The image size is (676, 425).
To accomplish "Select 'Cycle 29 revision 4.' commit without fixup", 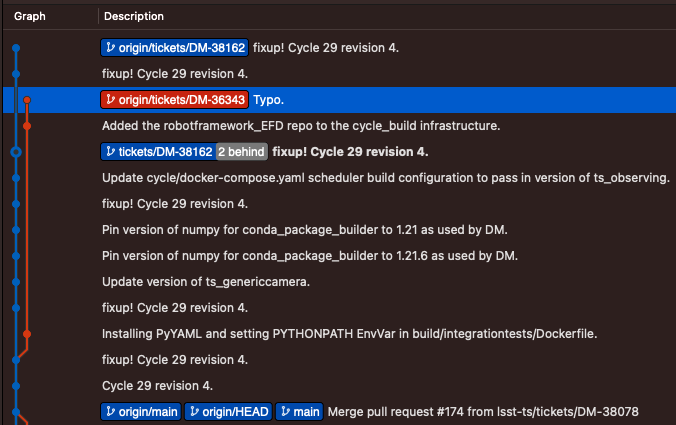I will [157, 386].
